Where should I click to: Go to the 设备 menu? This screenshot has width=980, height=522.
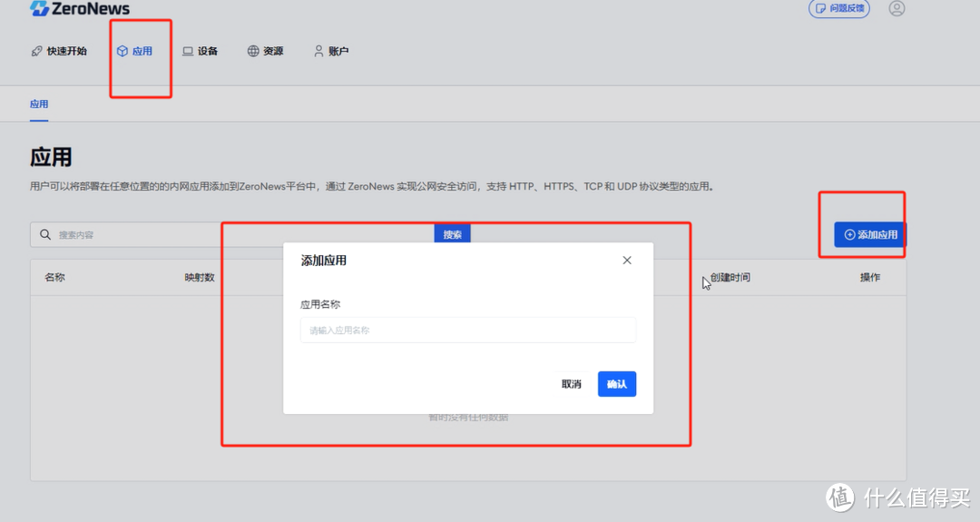coord(200,51)
